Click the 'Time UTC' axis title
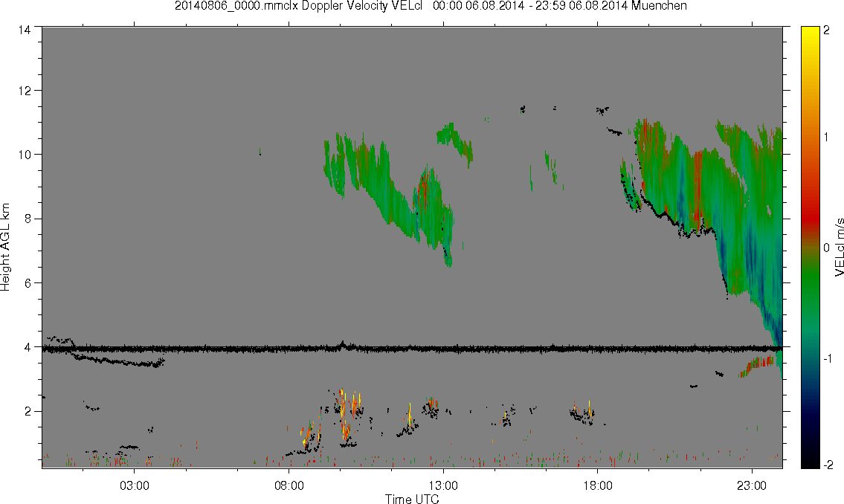 coord(412,499)
